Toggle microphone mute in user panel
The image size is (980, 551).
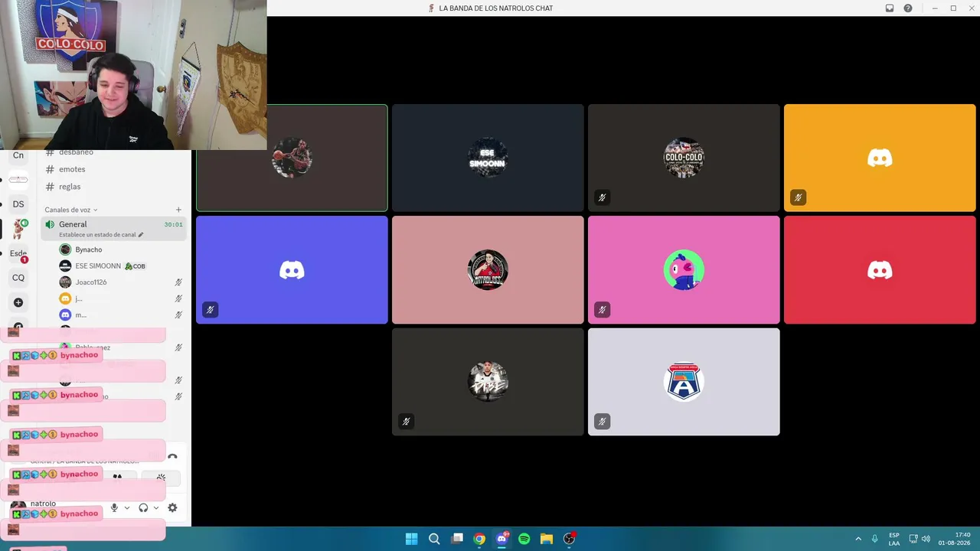click(114, 507)
